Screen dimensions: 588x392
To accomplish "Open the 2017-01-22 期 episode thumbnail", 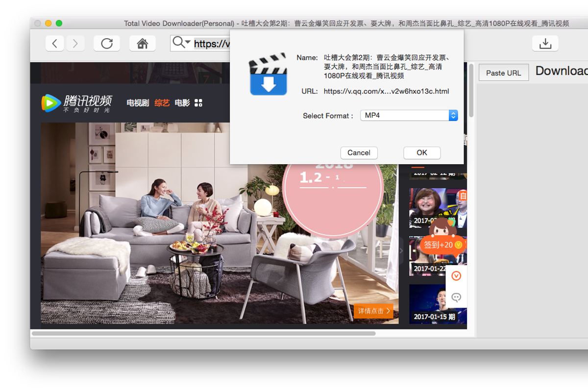I will tap(438, 256).
